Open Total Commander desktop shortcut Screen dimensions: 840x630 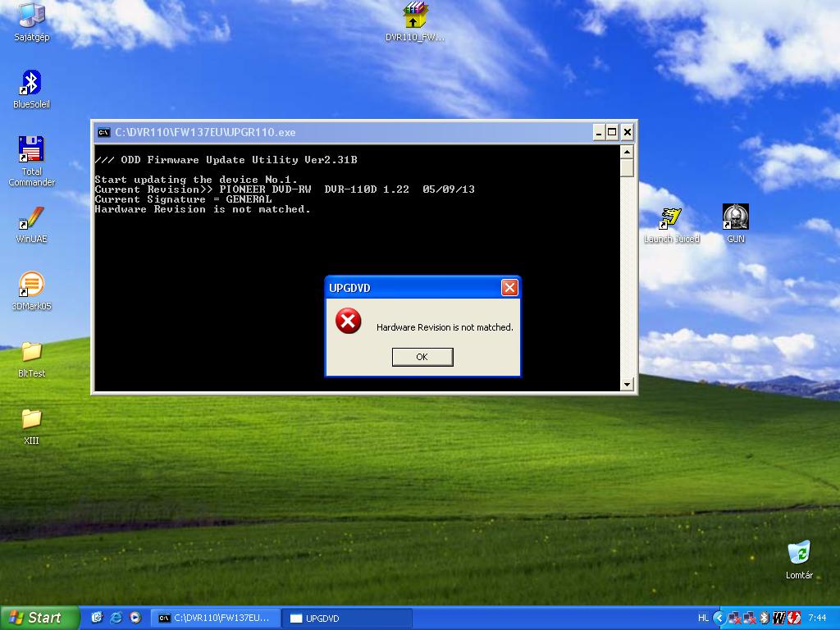(31, 151)
